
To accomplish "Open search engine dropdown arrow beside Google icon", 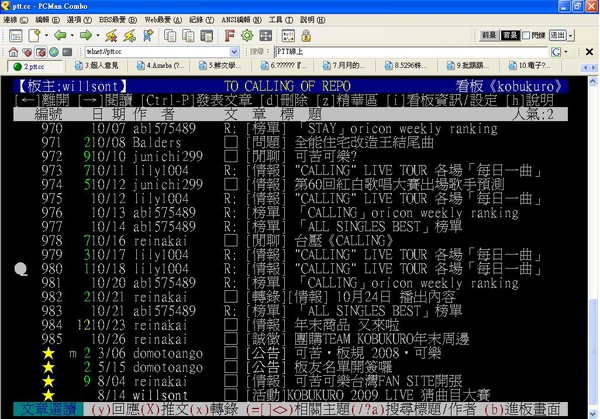I will tap(566, 52).
